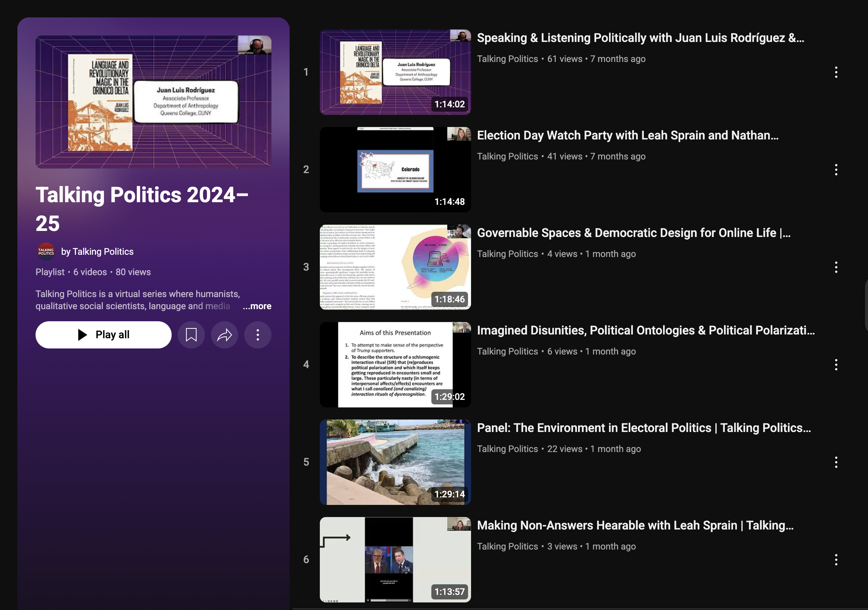The width and height of the screenshot is (868, 610).
Task: Open options menu for Environment in Electoral Politics video
Action: tap(836, 462)
